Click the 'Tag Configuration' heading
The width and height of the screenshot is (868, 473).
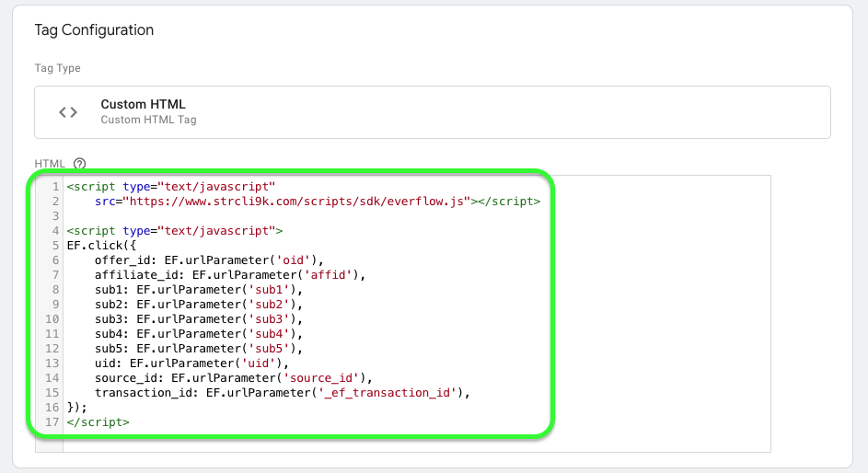[94, 29]
